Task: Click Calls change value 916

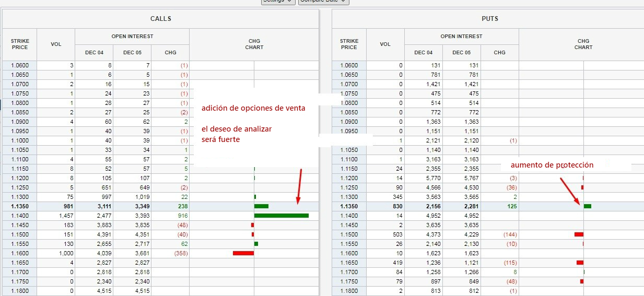Action: click(182, 216)
